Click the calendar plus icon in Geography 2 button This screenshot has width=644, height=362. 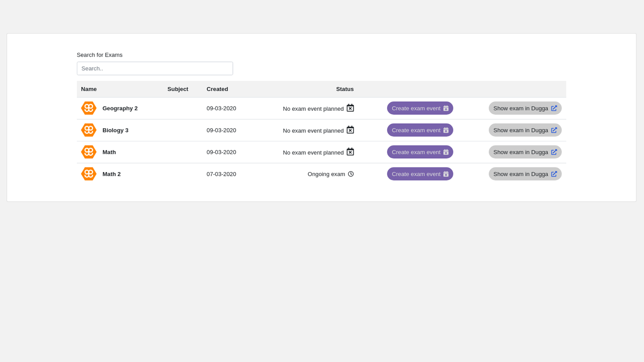(x=446, y=108)
